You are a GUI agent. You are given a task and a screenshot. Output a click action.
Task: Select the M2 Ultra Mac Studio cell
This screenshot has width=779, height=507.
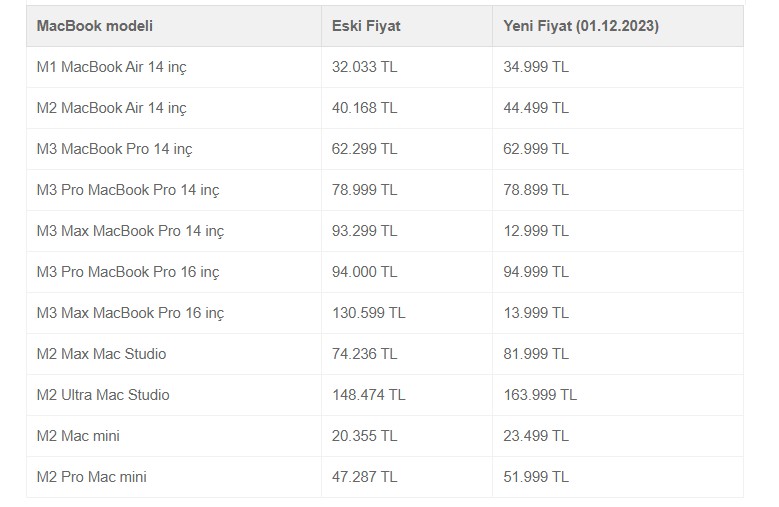click(x=174, y=395)
